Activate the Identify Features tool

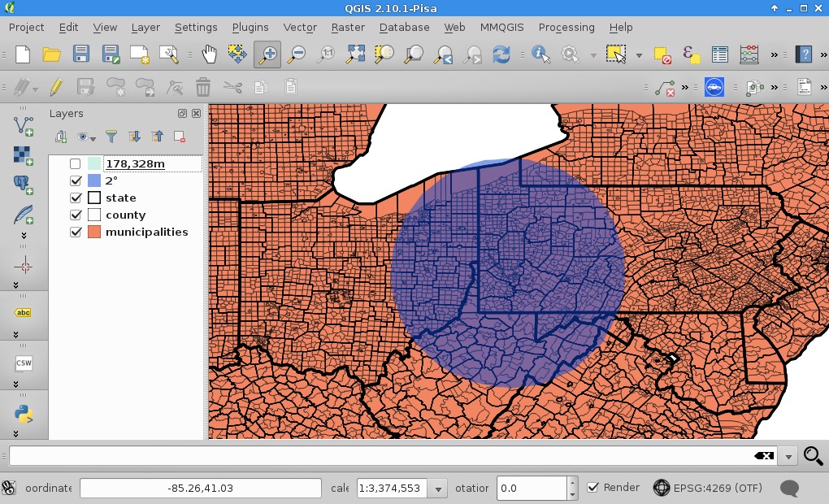click(540, 54)
